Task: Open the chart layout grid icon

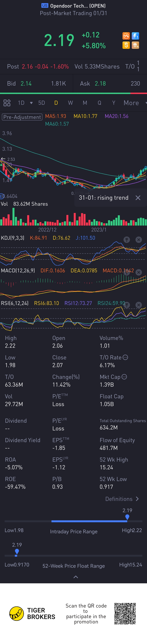Action: point(7,103)
